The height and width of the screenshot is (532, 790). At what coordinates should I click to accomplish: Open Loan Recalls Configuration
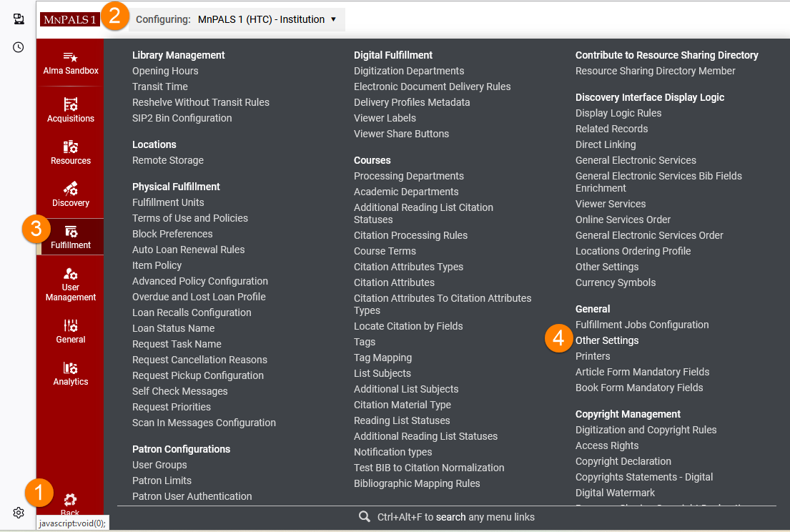[192, 312]
